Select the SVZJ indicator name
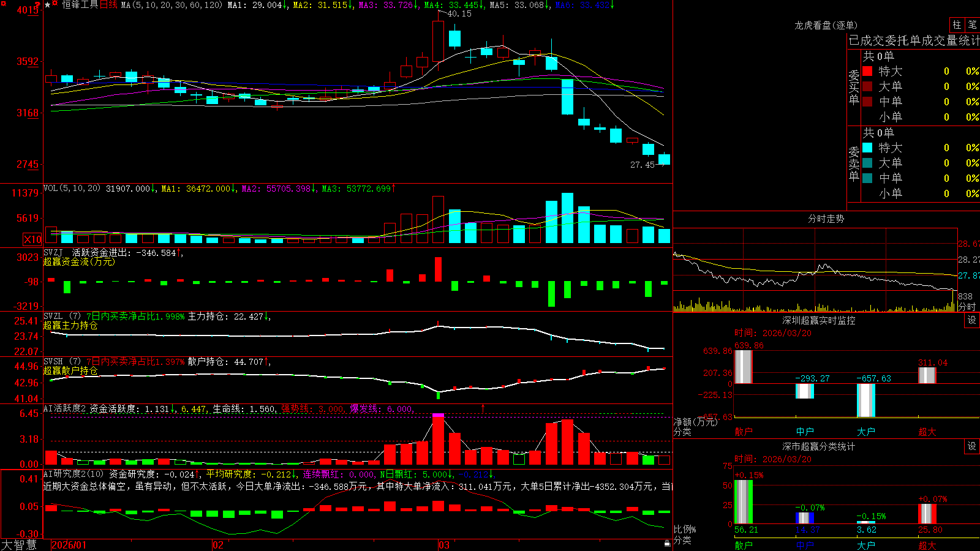 (53, 252)
